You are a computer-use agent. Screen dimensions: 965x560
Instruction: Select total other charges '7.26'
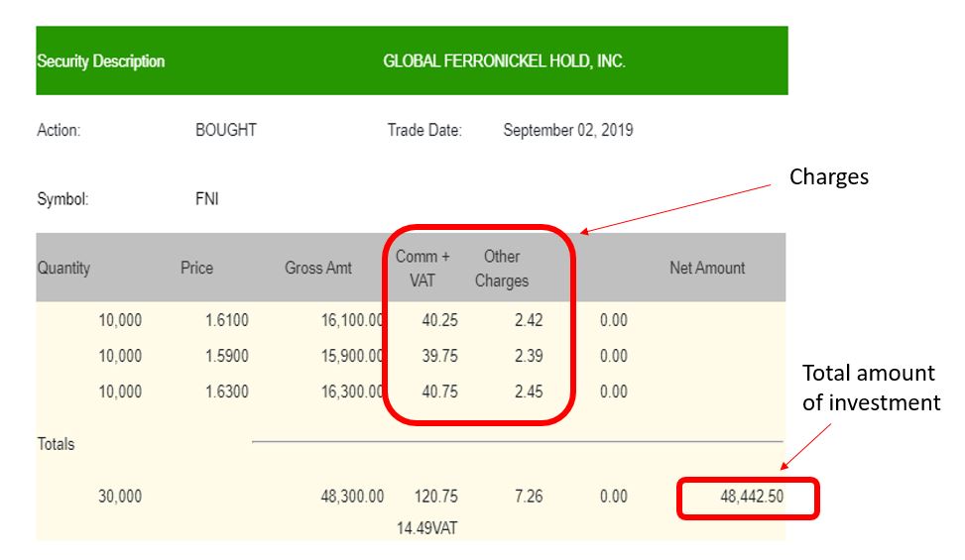[529, 496]
